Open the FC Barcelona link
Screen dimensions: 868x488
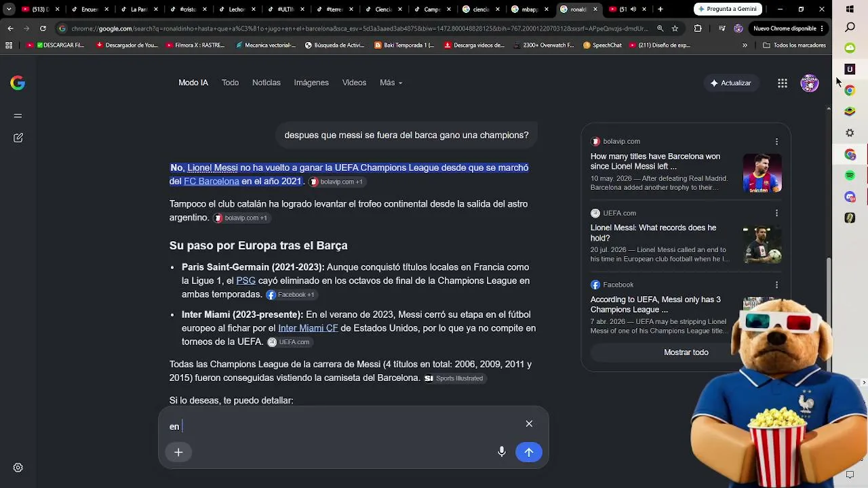click(x=212, y=182)
